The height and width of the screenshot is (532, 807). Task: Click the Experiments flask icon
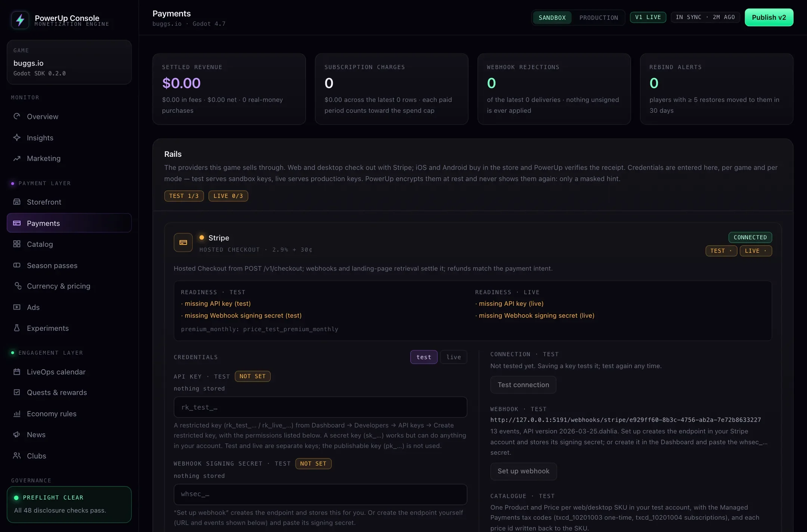point(17,328)
